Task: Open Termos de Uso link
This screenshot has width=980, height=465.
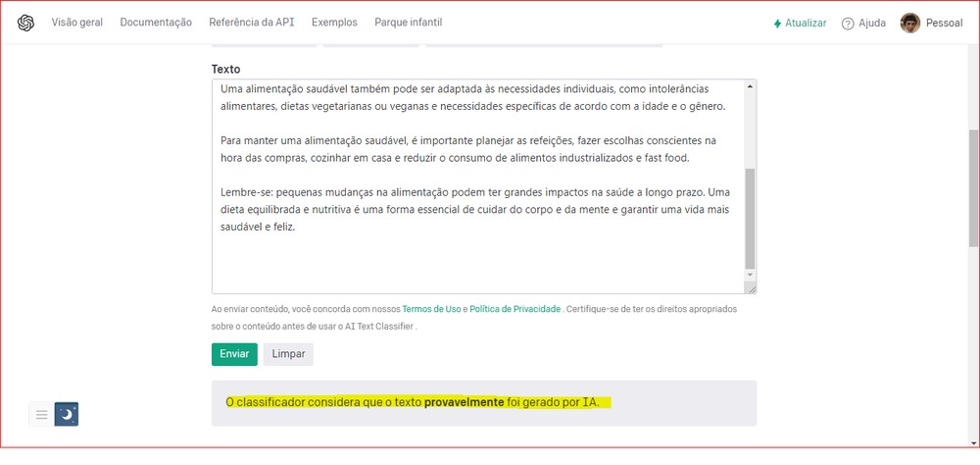Action: click(x=432, y=309)
